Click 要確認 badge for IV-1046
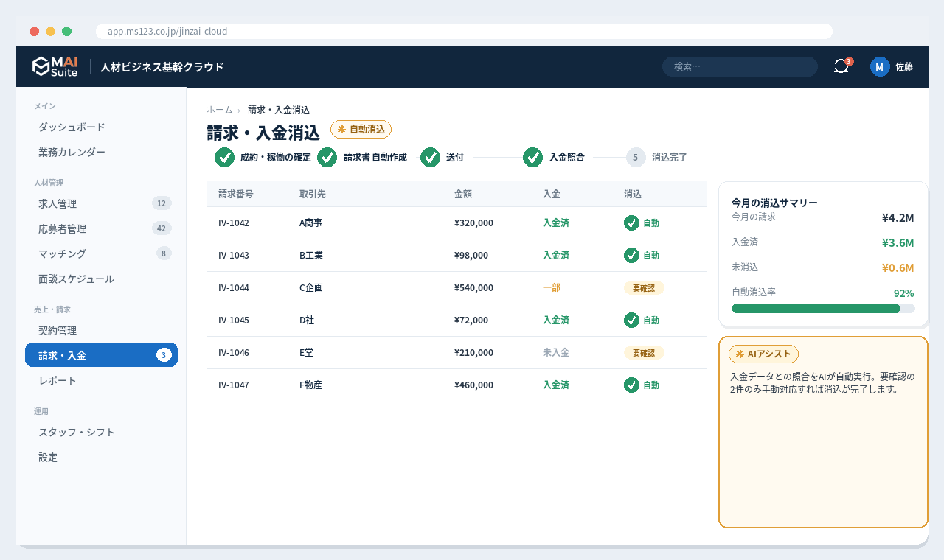The height and width of the screenshot is (560, 944). [x=644, y=352]
